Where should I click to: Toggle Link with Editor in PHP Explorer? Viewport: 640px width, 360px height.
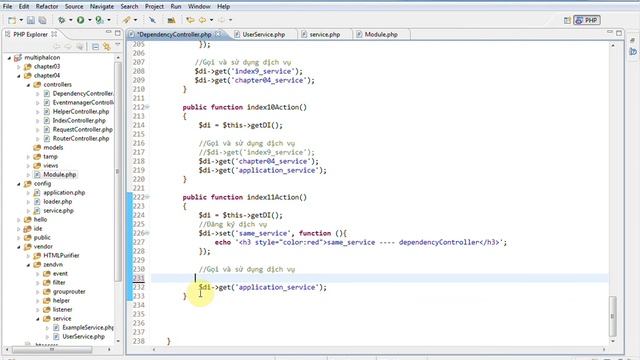click(x=107, y=47)
